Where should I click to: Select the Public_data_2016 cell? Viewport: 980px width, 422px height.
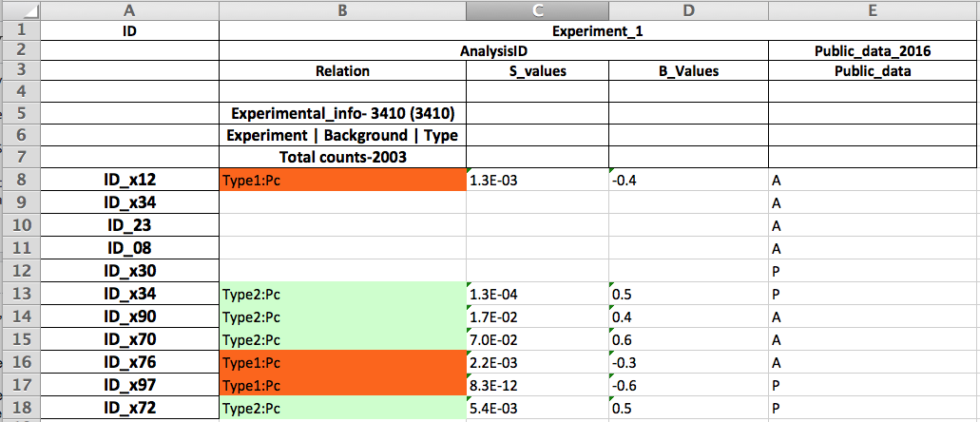873,50
